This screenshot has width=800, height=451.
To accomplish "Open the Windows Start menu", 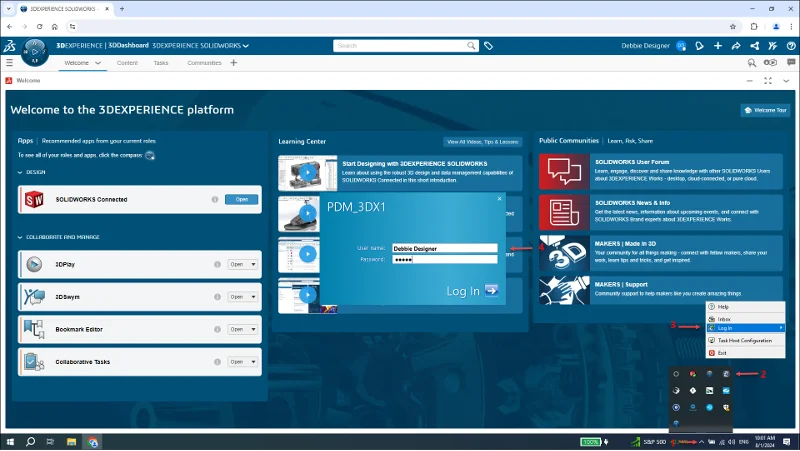I will pyautogui.click(x=10, y=442).
